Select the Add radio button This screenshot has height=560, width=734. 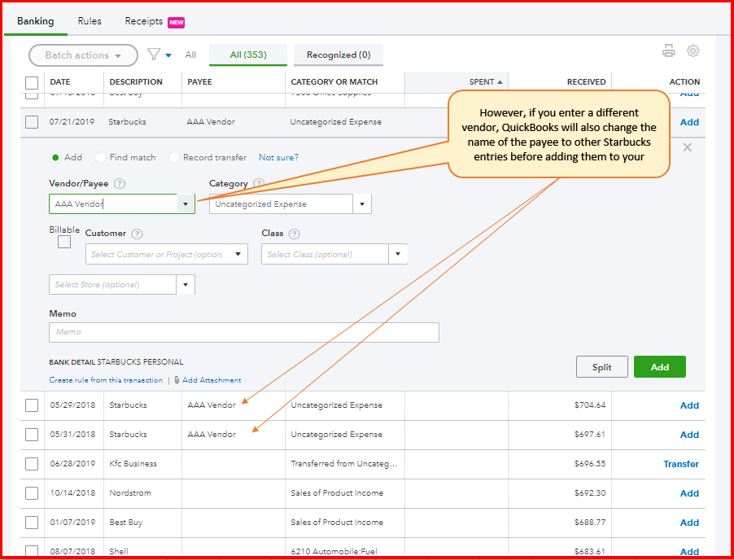[55, 158]
